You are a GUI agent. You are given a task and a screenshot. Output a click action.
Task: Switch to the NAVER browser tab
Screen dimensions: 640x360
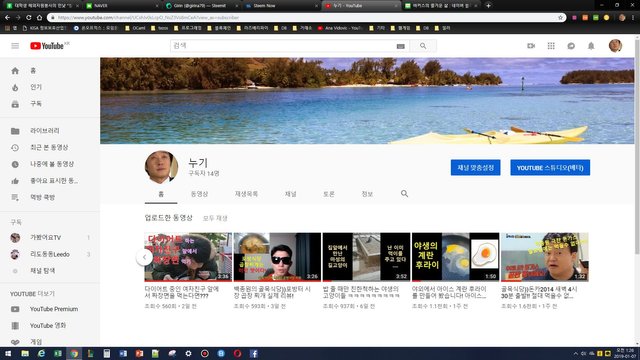(x=121, y=6)
